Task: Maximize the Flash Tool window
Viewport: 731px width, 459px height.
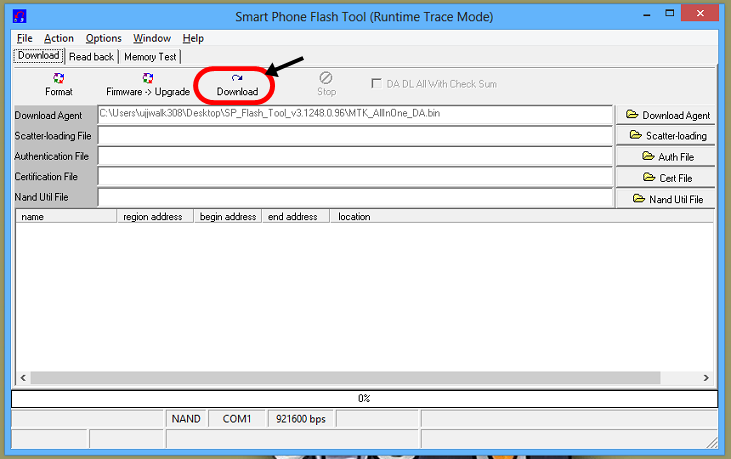Action: 669,14
